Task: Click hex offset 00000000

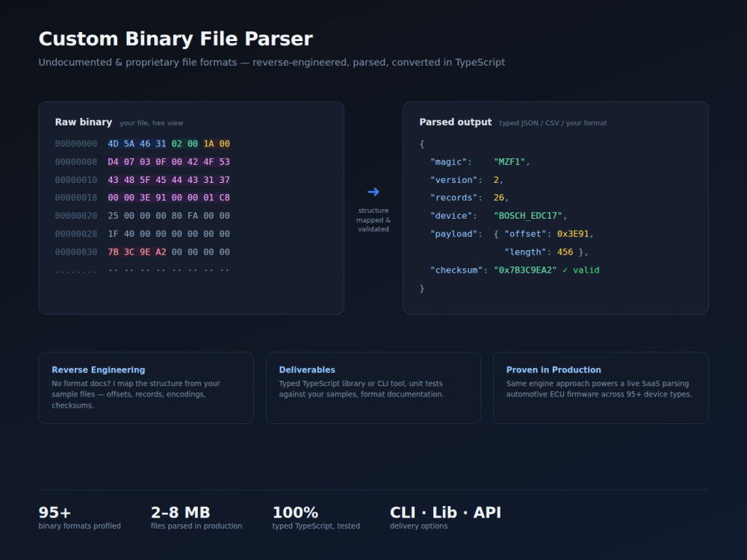Action: click(x=76, y=144)
